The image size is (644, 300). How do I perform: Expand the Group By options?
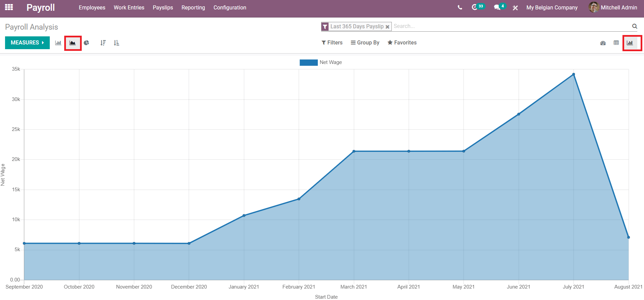365,43
